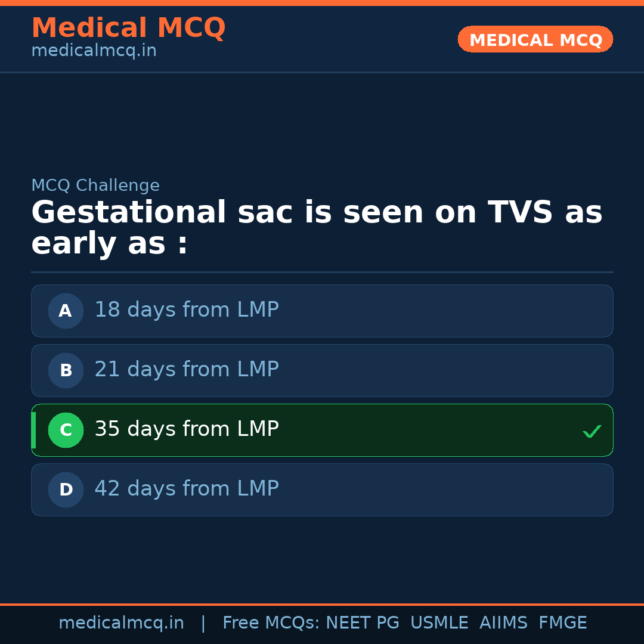Click the circular D option badge
This screenshot has width=644, height=644.
tap(66, 490)
